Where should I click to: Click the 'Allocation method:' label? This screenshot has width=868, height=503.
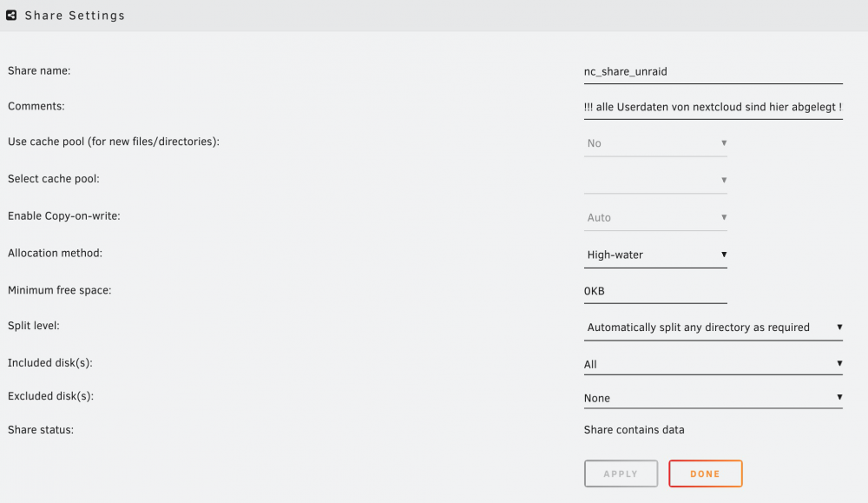(55, 253)
